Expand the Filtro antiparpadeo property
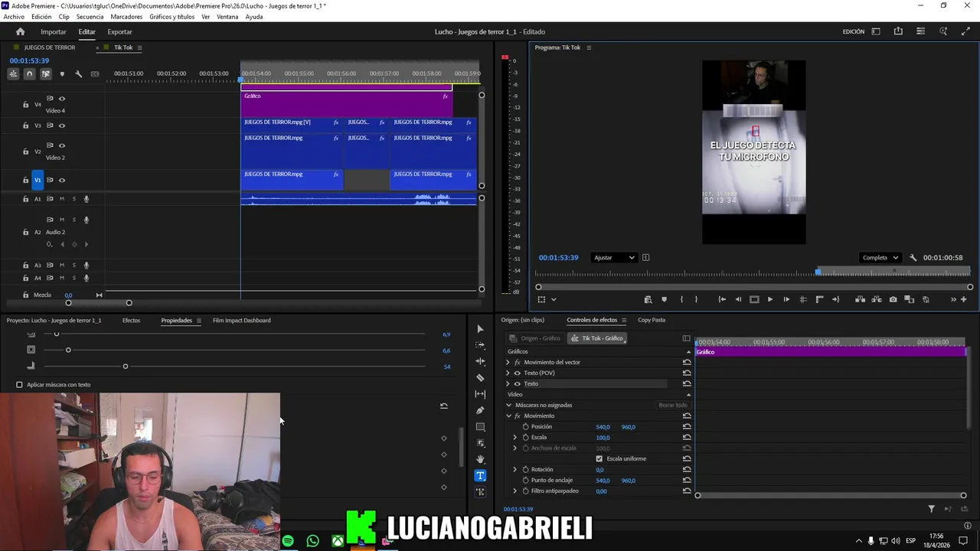 click(x=514, y=491)
